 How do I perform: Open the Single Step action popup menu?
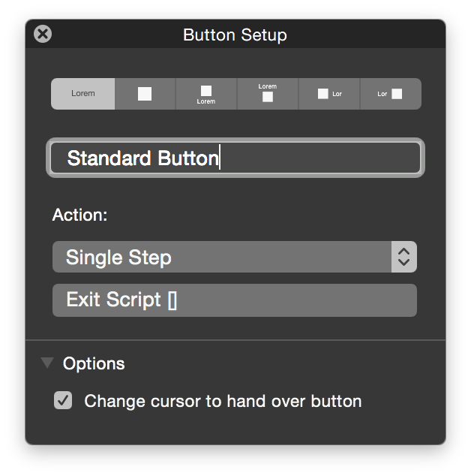coord(235,257)
